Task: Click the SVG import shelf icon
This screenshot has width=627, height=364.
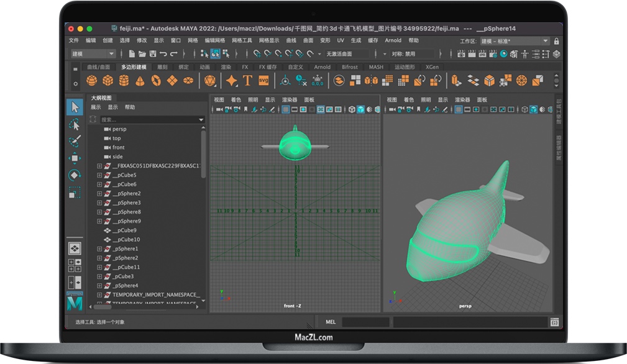Action: tap(263, 81)
